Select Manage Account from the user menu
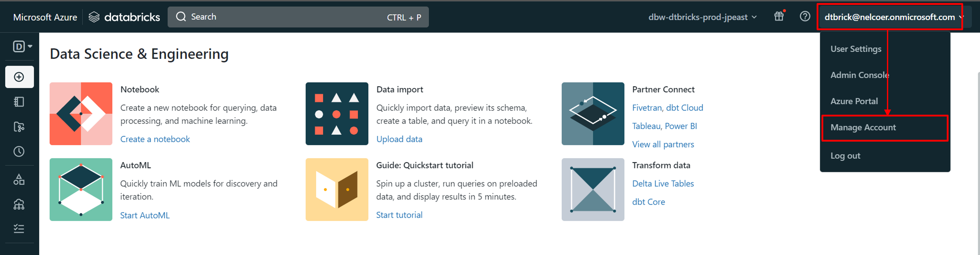The width and height of the screenshot is (980, 255). (863, 128)
